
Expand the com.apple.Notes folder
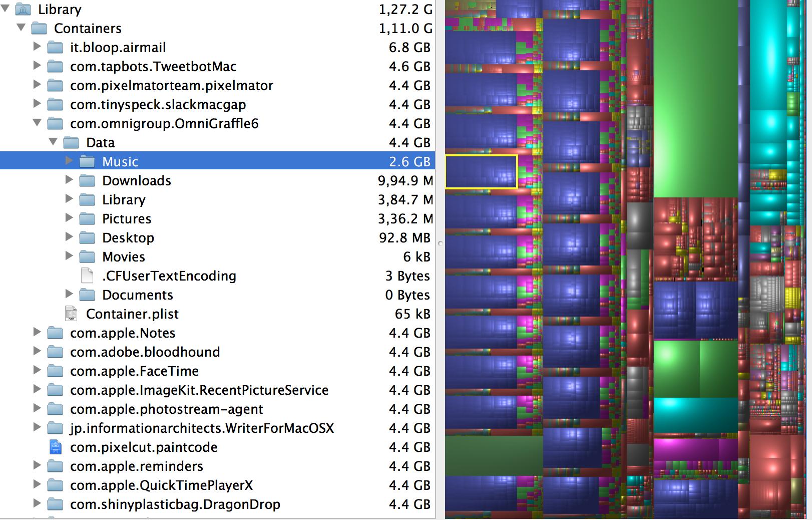37,333
